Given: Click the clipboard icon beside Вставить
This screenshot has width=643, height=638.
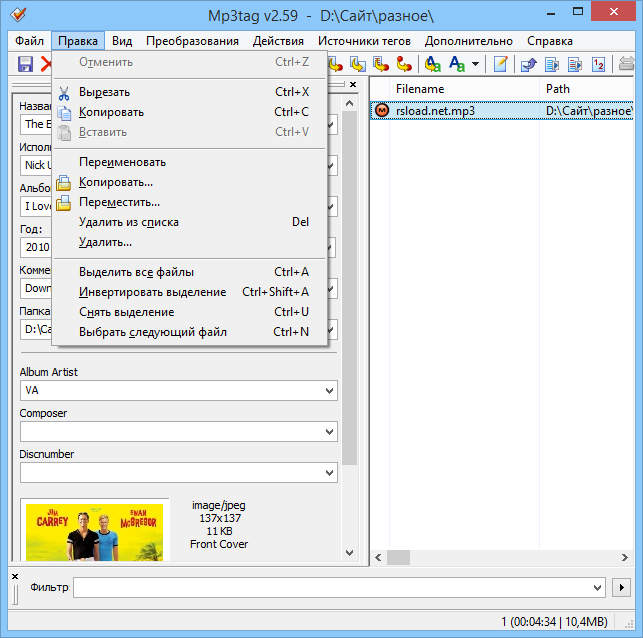Looking at the screenshot, I should pos(64,133).
